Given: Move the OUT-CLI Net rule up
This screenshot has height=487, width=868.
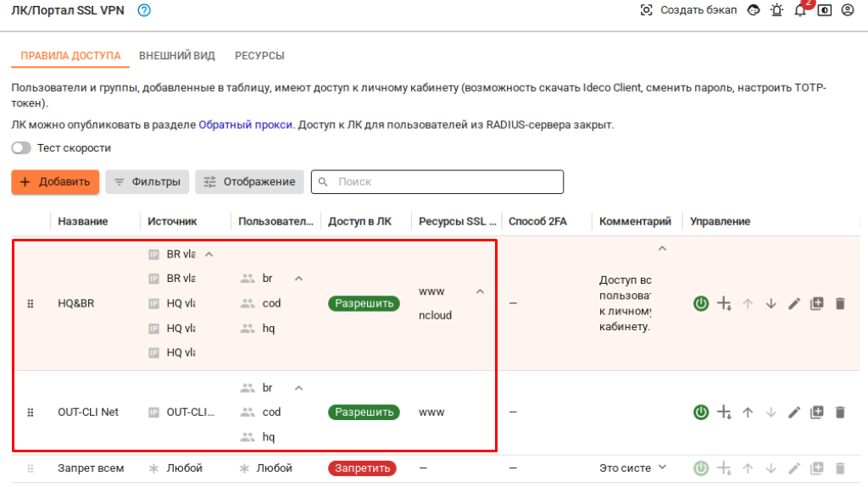Looking at the screenshot, I should 748,412.
